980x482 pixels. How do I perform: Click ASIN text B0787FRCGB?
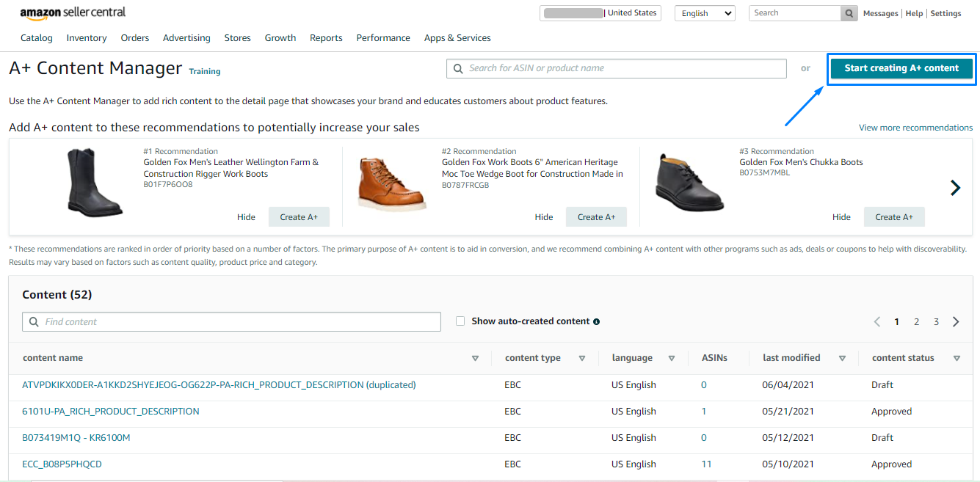click(465, 185)
